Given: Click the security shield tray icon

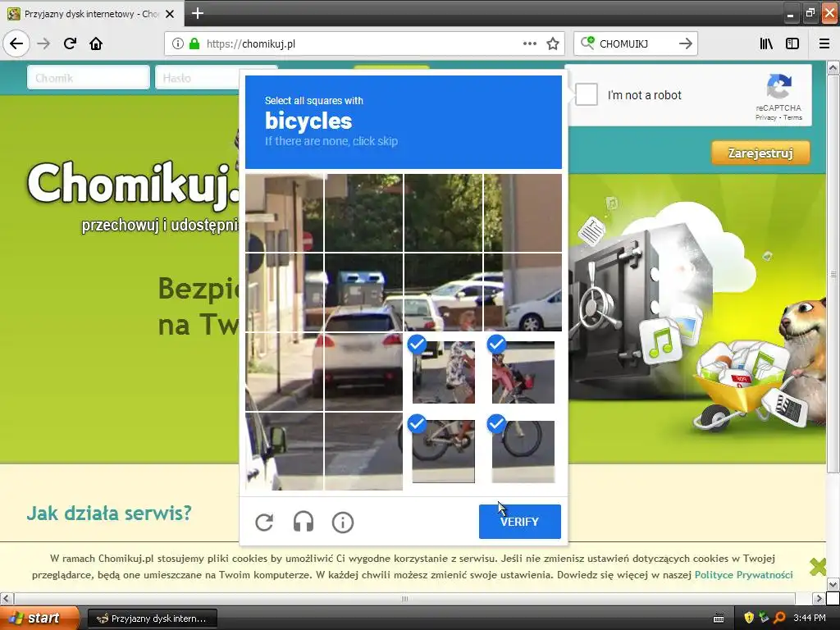Looking at the screenshot, I should (749, 618).
